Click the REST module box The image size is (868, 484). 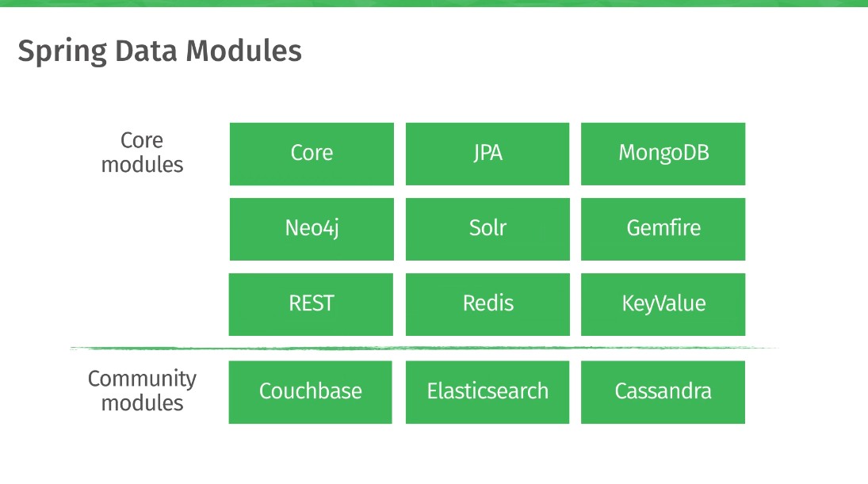coord(311,304)
